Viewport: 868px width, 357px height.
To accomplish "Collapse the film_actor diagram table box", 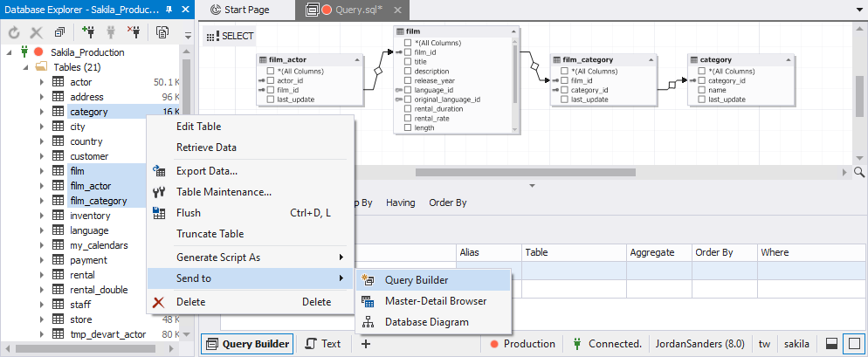I will point(357,59).
